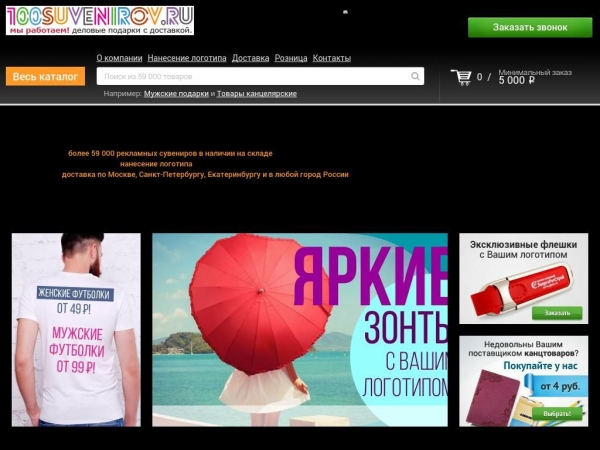Open Весь каталог menu

46,77
